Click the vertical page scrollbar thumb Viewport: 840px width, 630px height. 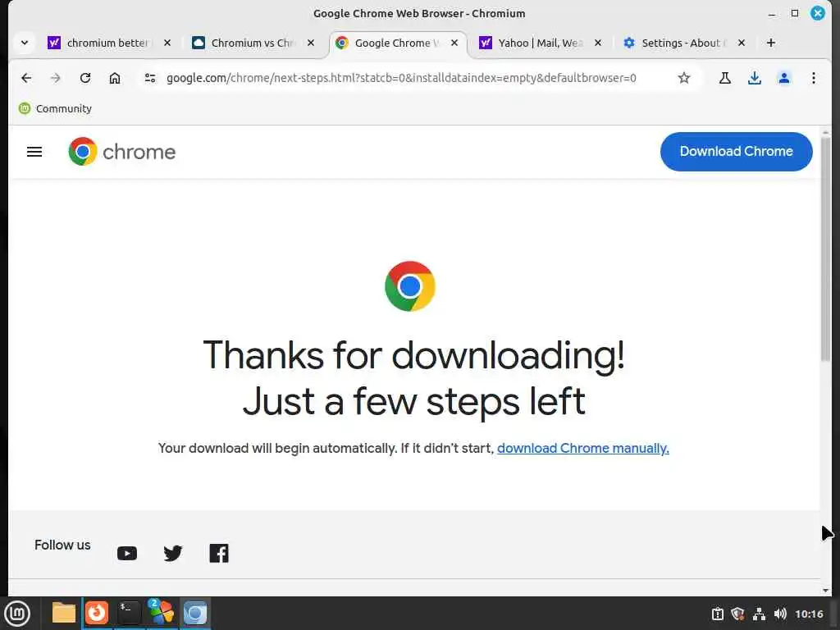click(825, 248)
